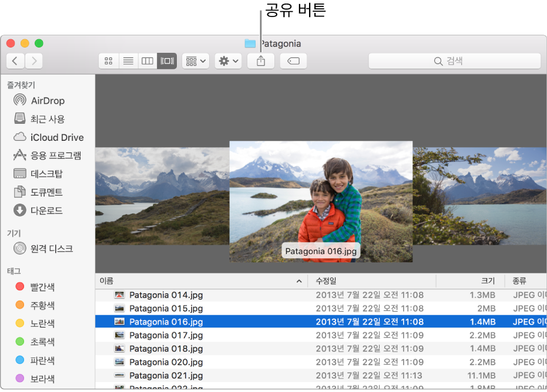This screenshot has width=547, height=392.
Task: Open the 다운로드 folder in sidebar
Action: [x=46, y=210]
